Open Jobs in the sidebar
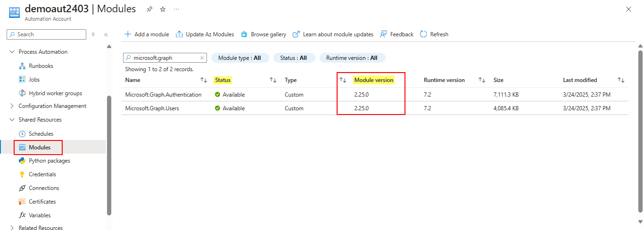Image resolution: width=644 pixels, height=230 pixels. tap(34, 80)
